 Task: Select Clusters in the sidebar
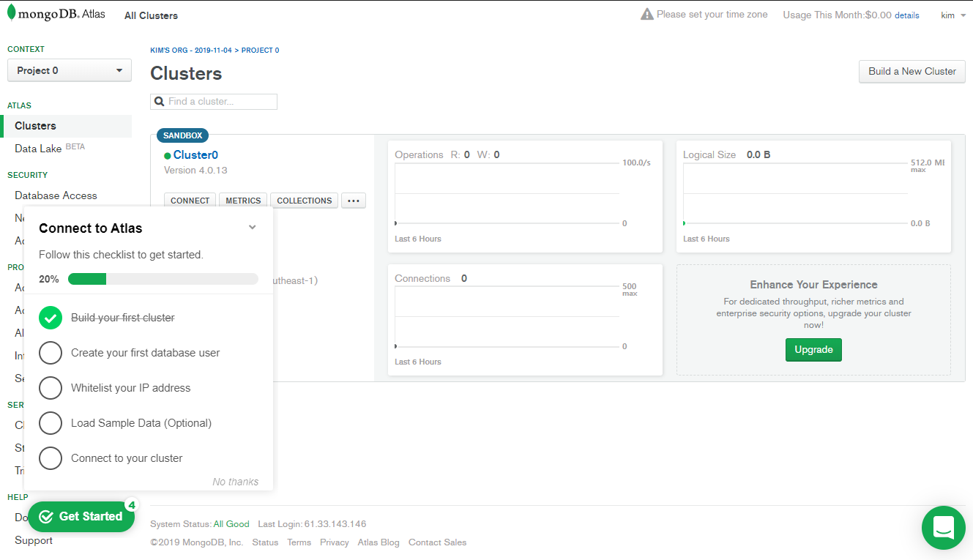tap(67, 126)
